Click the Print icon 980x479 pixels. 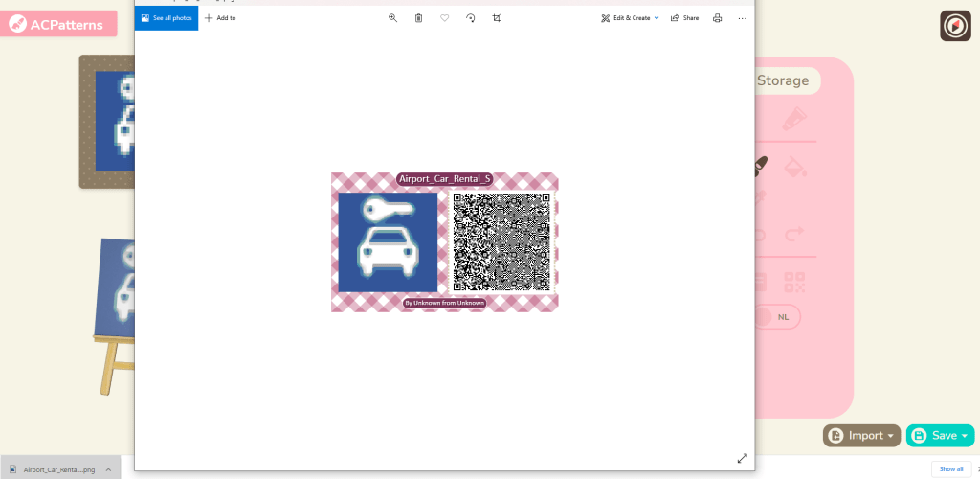[x=717, y=18]
